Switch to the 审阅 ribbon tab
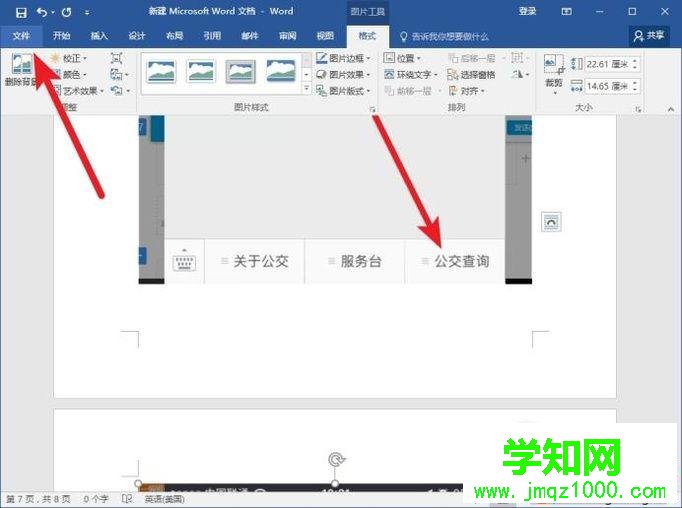The width and height of the screenshot is (682, 508). (288, 36)
